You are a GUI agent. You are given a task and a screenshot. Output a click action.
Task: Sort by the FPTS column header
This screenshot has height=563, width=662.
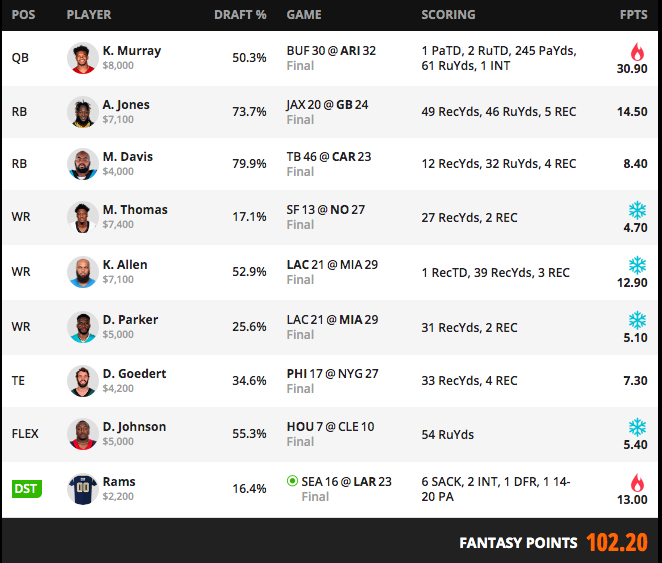click(633, 15)
